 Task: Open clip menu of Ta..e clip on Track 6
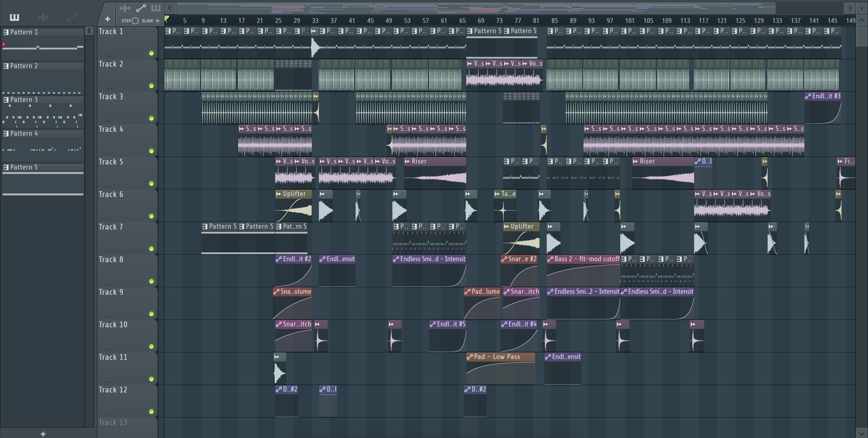pos(497,194)
